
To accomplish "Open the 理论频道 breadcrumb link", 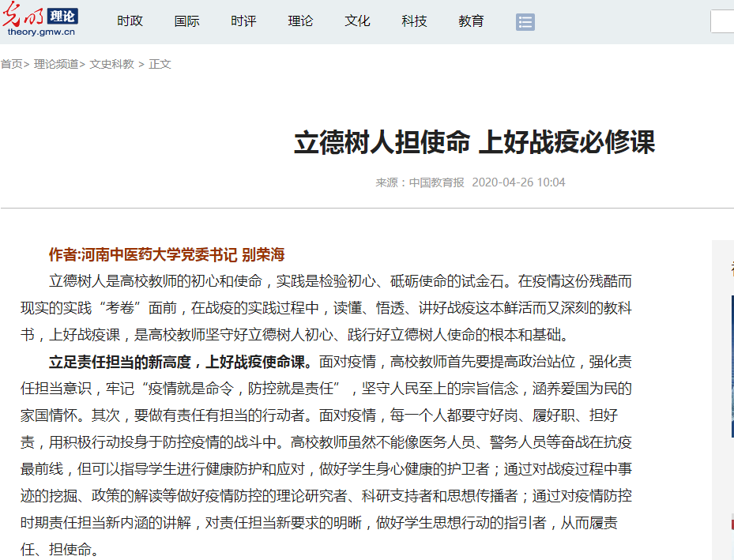I will tap(56, 64).
